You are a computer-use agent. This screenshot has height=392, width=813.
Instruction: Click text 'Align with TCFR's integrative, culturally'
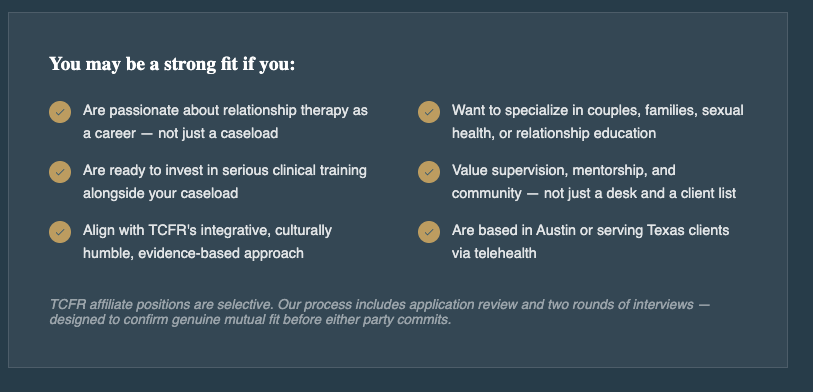pos(207,230)
